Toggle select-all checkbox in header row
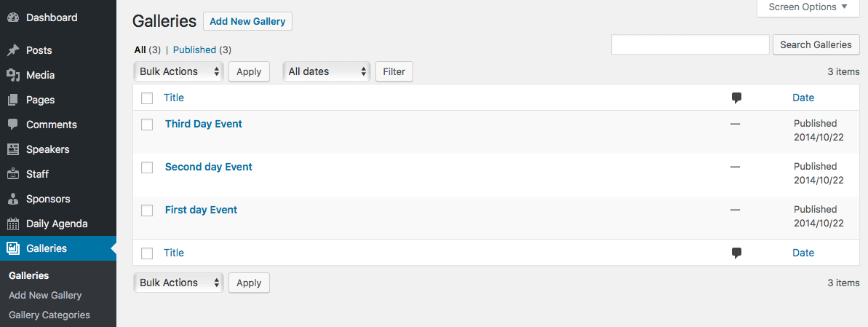 pyautogui.click(x=147, y=98)
